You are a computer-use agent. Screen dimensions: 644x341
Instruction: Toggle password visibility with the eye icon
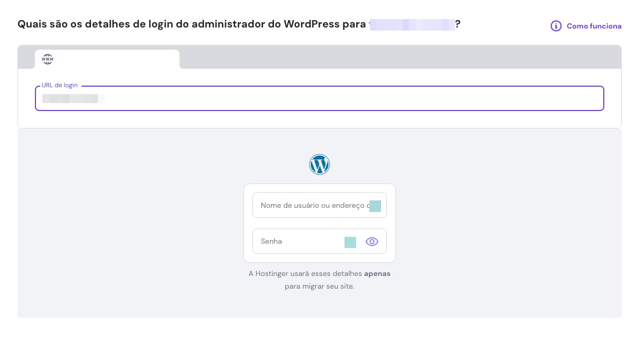pos(372,242)
